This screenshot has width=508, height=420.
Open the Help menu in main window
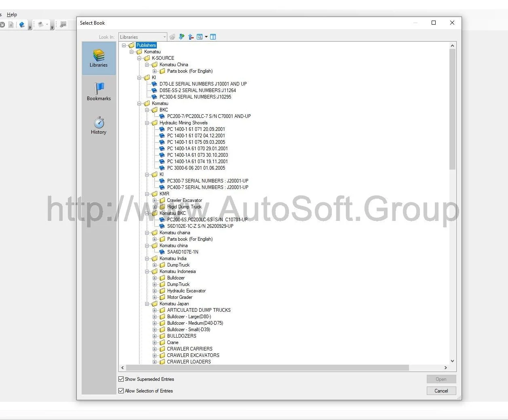(12, 15)
